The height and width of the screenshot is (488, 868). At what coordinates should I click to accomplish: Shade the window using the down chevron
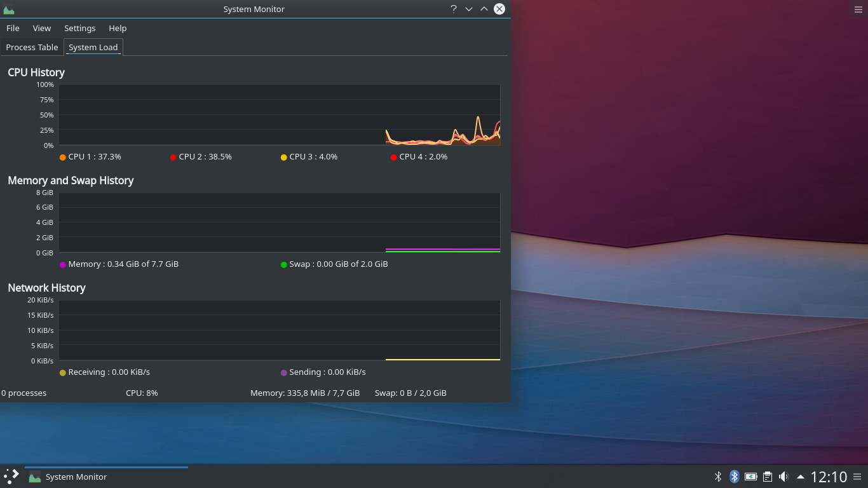pos(469,9)
